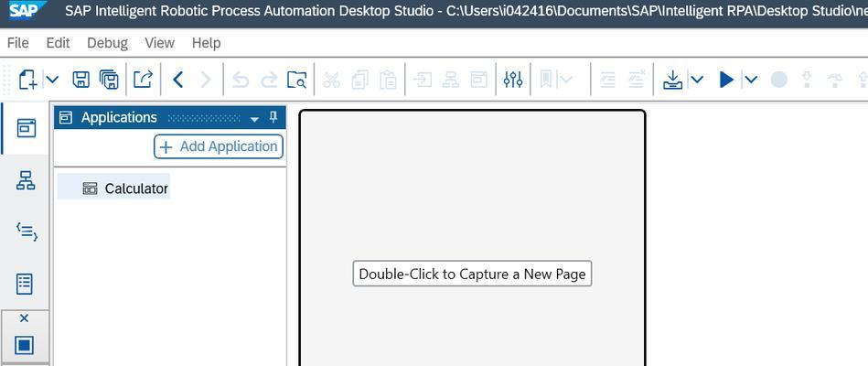Navigate forward with the right chevron

[x=206, y=80]
